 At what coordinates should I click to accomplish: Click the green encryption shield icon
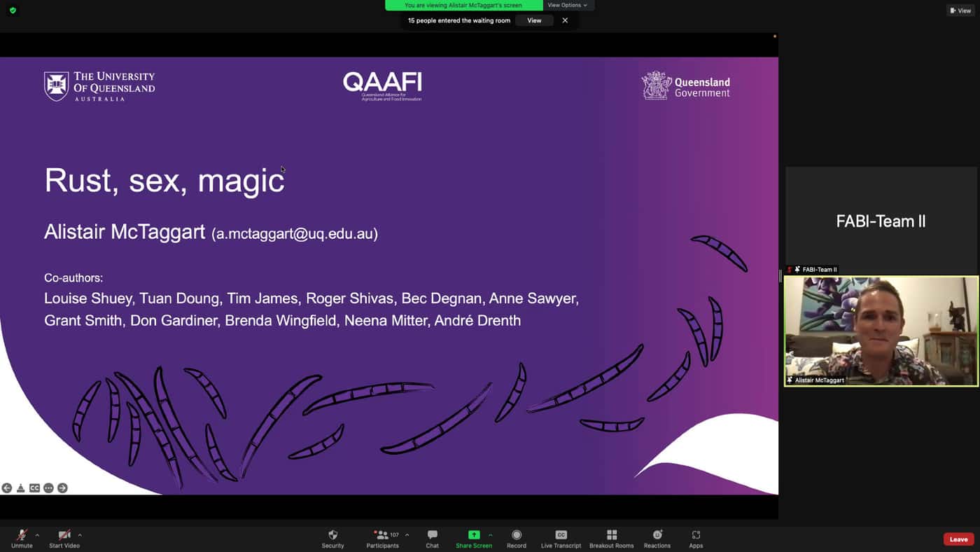coord(13,11)
